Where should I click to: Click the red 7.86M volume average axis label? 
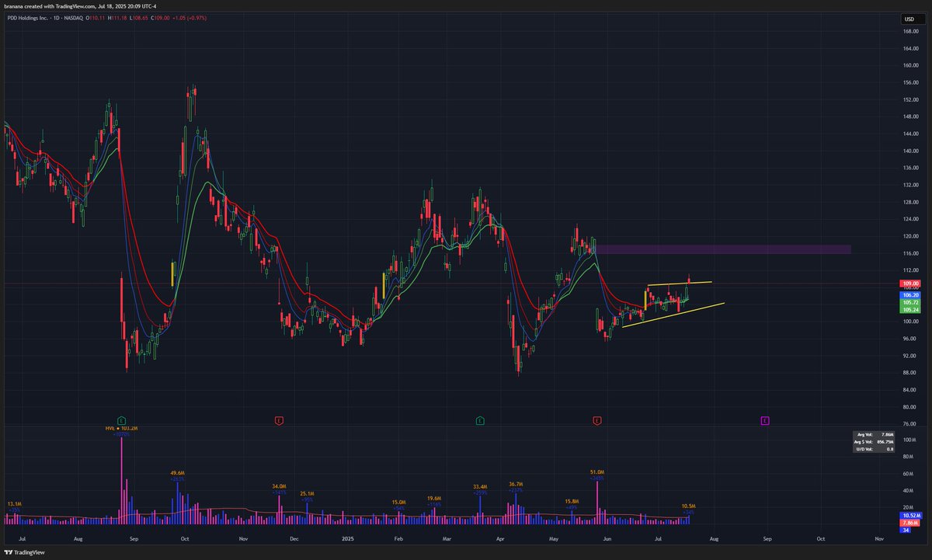(x=910, y=523)
